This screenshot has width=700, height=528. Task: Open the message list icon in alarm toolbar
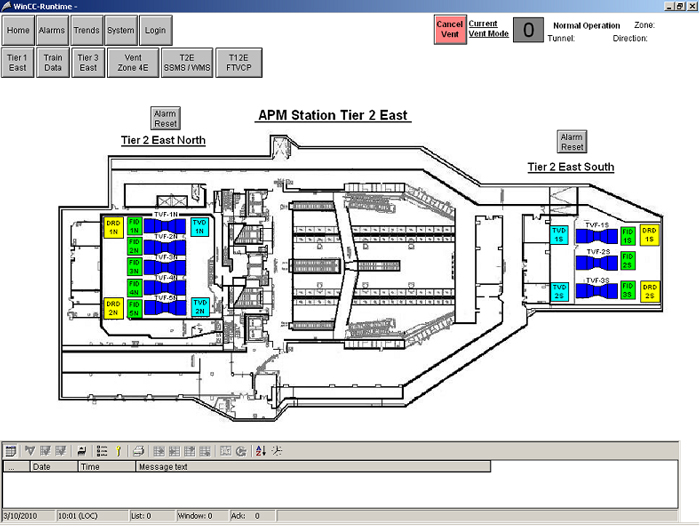[x=11, y=451]
